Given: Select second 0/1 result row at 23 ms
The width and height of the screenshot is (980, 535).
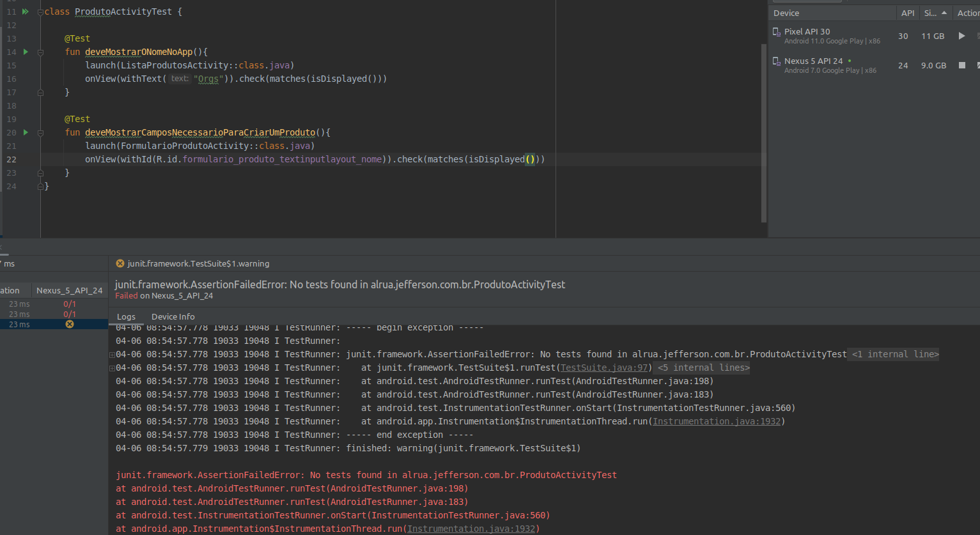Looking at the screenshot, I should click(54, 314).
